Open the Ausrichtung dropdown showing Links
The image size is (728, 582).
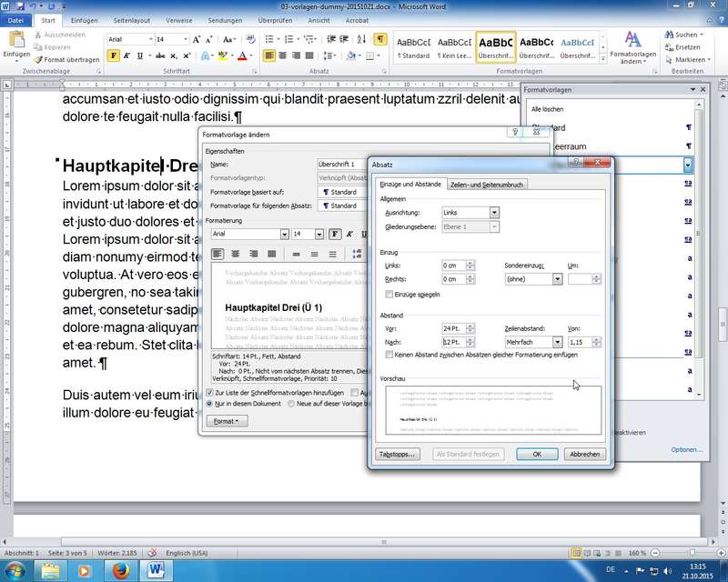(x=494, y=212)
